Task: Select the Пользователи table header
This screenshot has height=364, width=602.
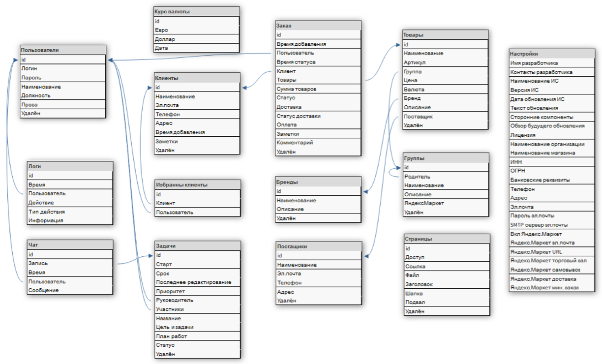Action: click(63, 50)
